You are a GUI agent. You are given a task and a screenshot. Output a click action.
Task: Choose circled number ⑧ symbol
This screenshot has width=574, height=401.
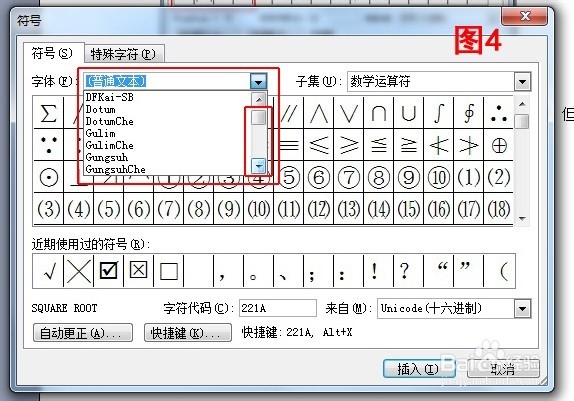pyautogui.click(x=379, y=177)
